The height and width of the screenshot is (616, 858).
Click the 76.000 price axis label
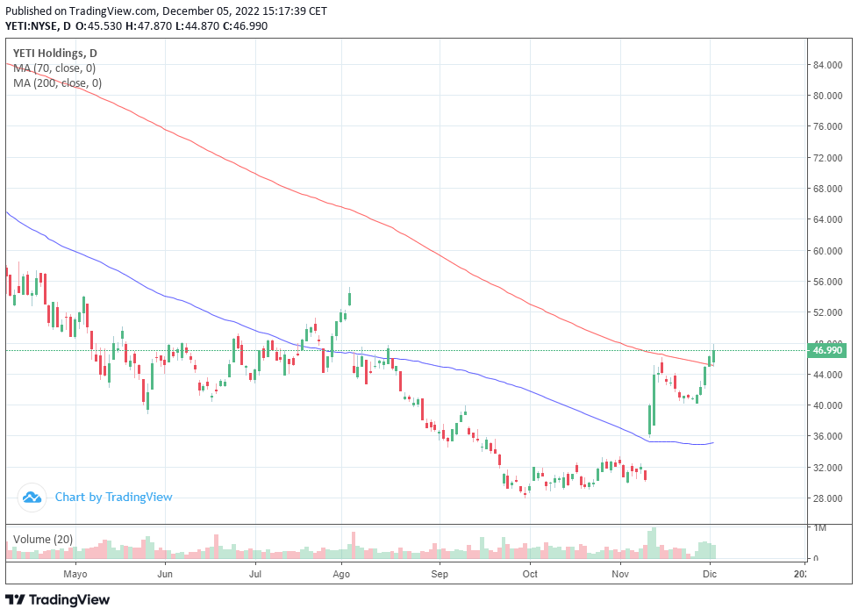pos(827,126)
